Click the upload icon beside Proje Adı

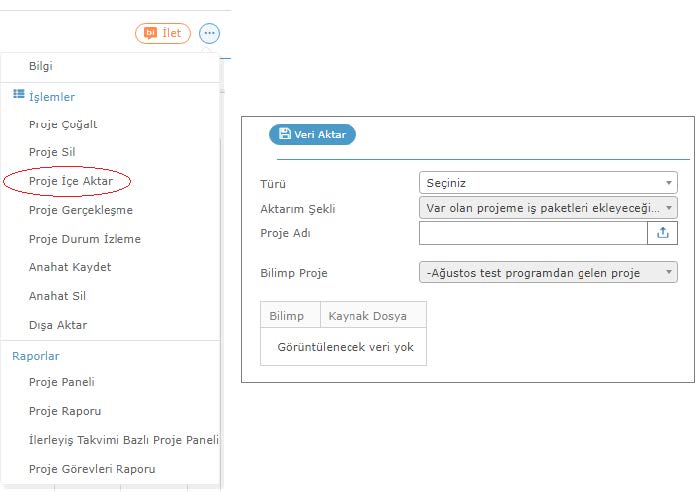[662, 233]
